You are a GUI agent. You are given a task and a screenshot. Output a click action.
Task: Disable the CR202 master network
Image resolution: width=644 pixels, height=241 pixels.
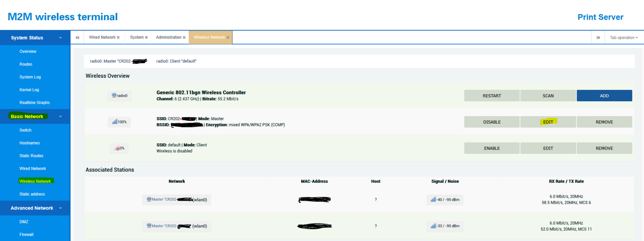point(491,122)
